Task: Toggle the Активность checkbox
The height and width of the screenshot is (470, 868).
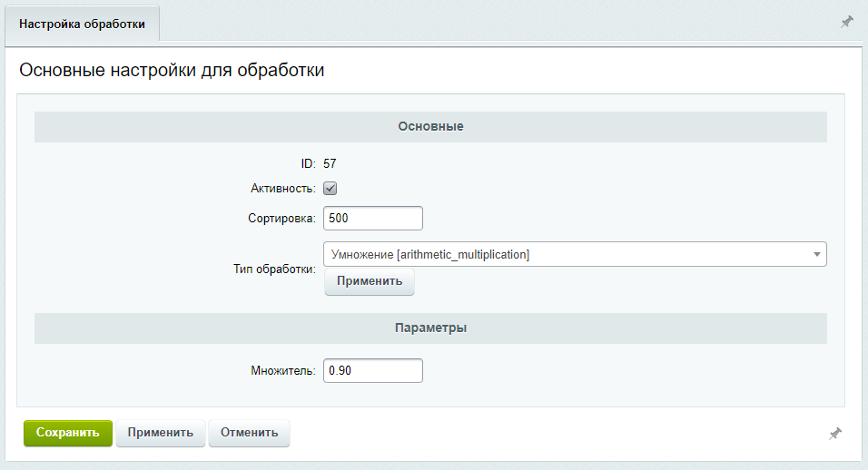Action: click(x=330, y=189)
